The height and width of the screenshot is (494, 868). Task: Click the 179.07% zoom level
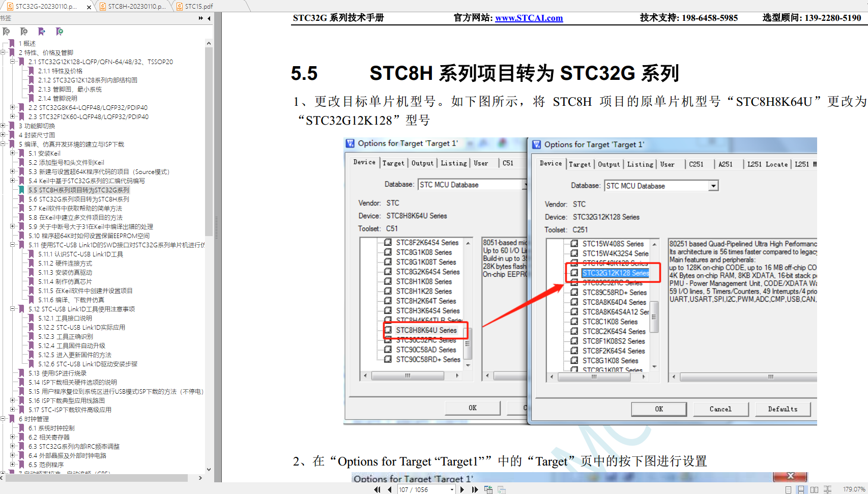click(x=854, y=489)
